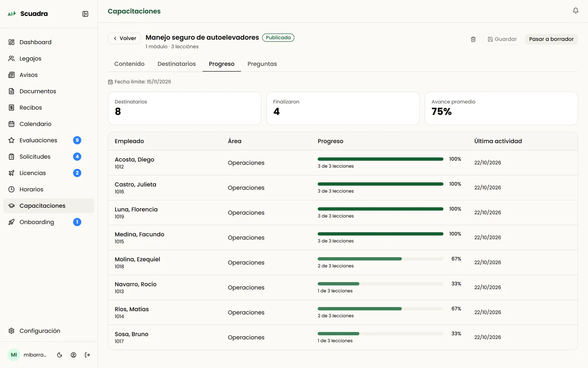Click the Empleado column header

(129, 141)
